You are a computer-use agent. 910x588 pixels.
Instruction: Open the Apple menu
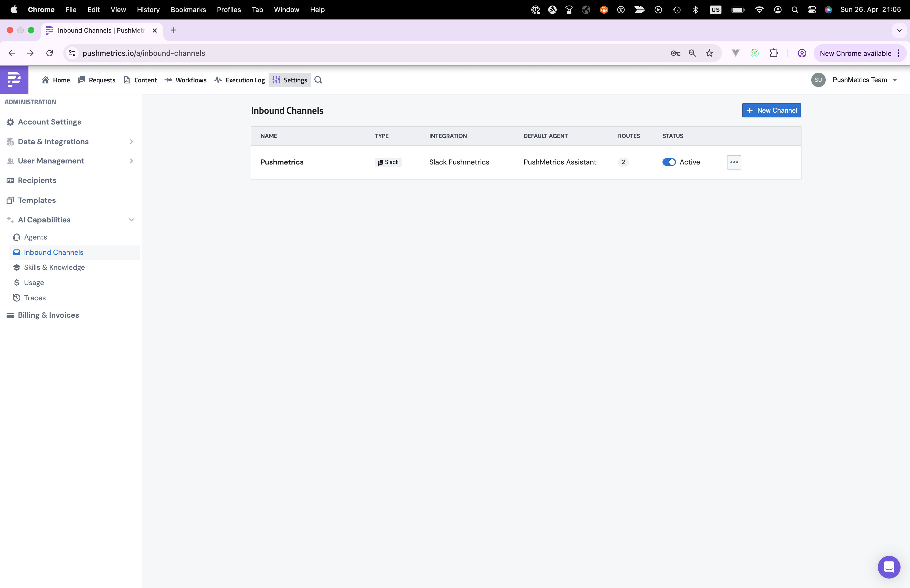click(x=14, y=9)
